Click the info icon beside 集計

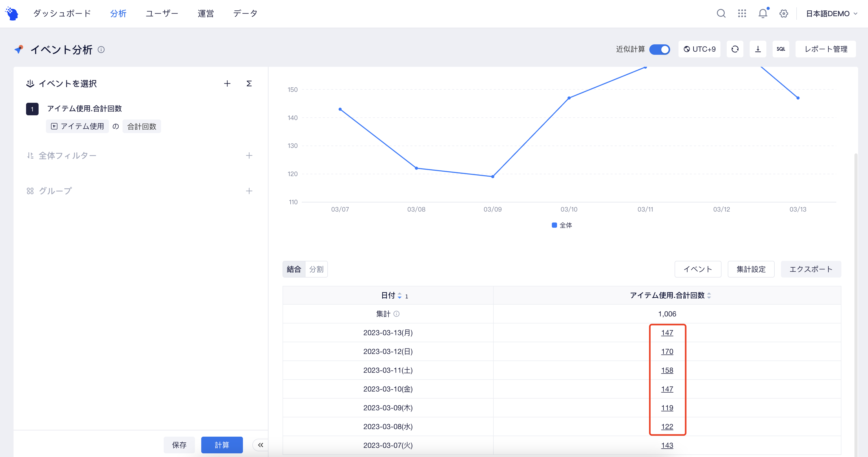pyautogui.click(x=397, y=314)
